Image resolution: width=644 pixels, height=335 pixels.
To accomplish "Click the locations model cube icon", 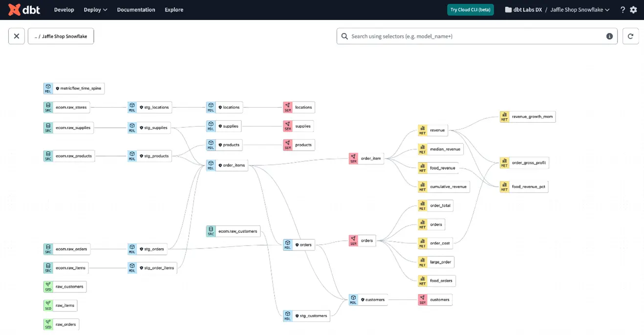I will (211, 107).
